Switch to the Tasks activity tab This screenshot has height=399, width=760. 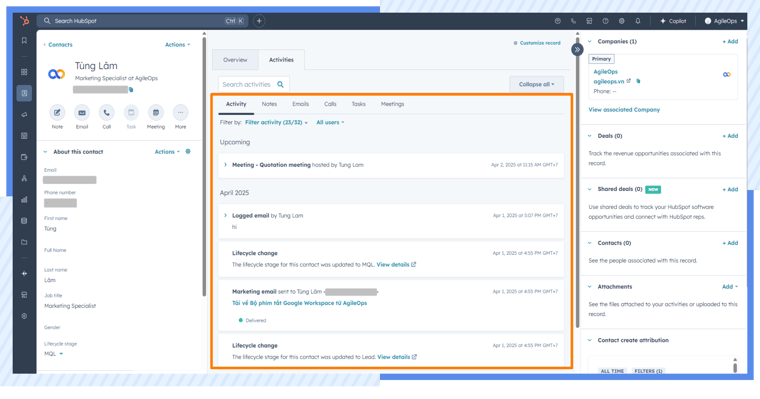pyautogui.click(x=358, y=104)
